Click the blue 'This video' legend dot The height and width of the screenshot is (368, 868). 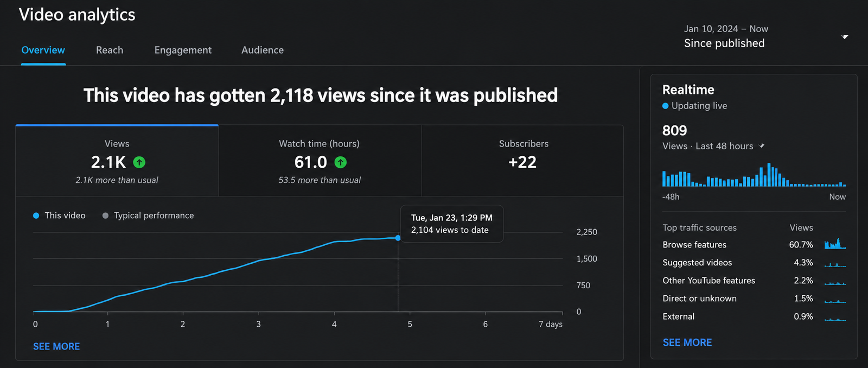click(36, 215)
